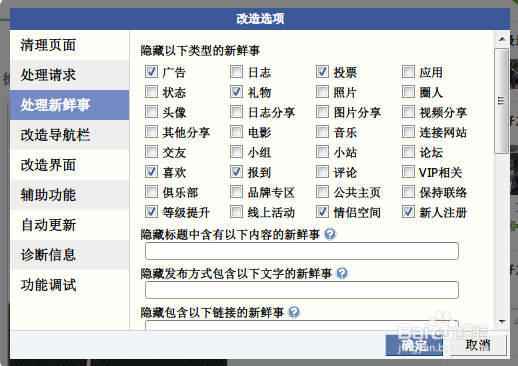Viewport: 518px width, 366px height.
Task: Select the 处理新鲜事 section
Action: click(x=70, y=105)
